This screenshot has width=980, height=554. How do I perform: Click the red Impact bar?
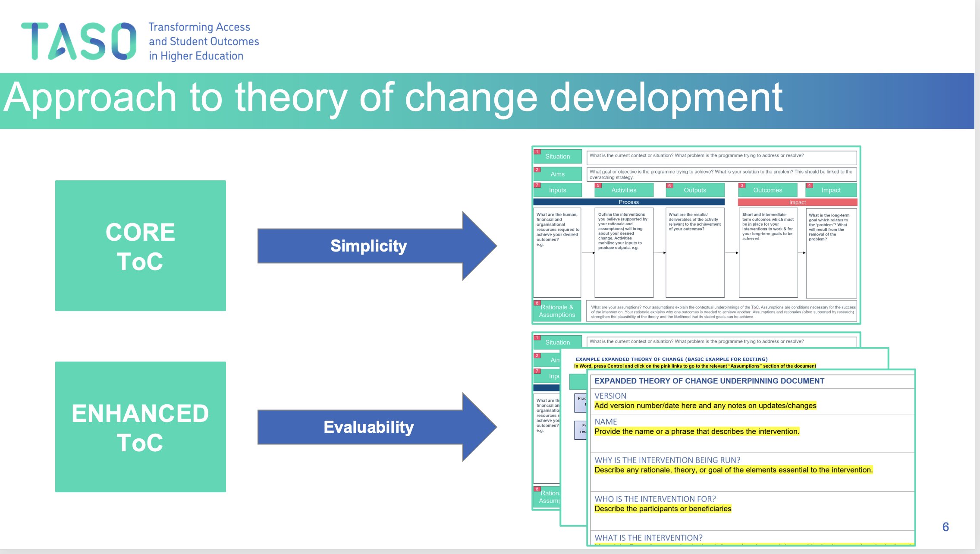797,202
